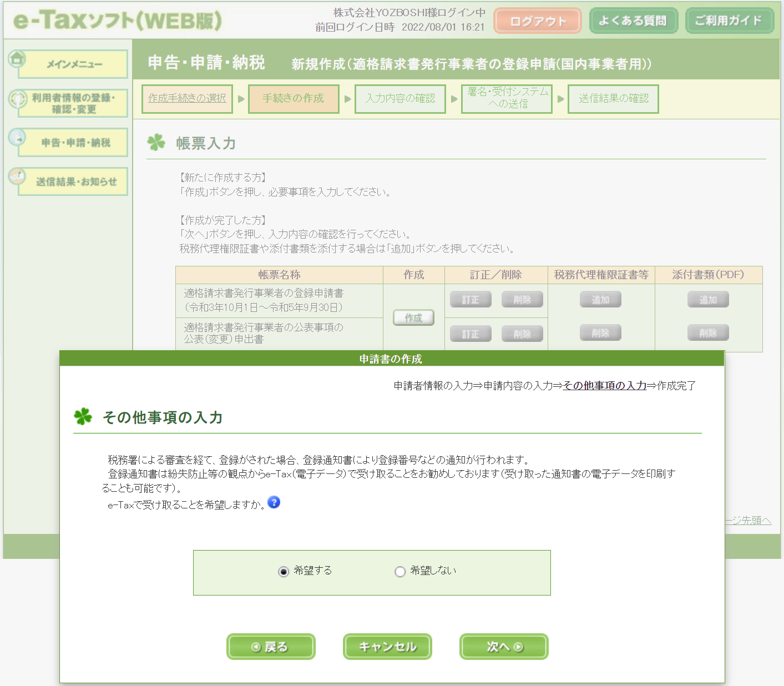
Task: Click 削除 under 添付書類(PDF)
Action: coord(708,333)
